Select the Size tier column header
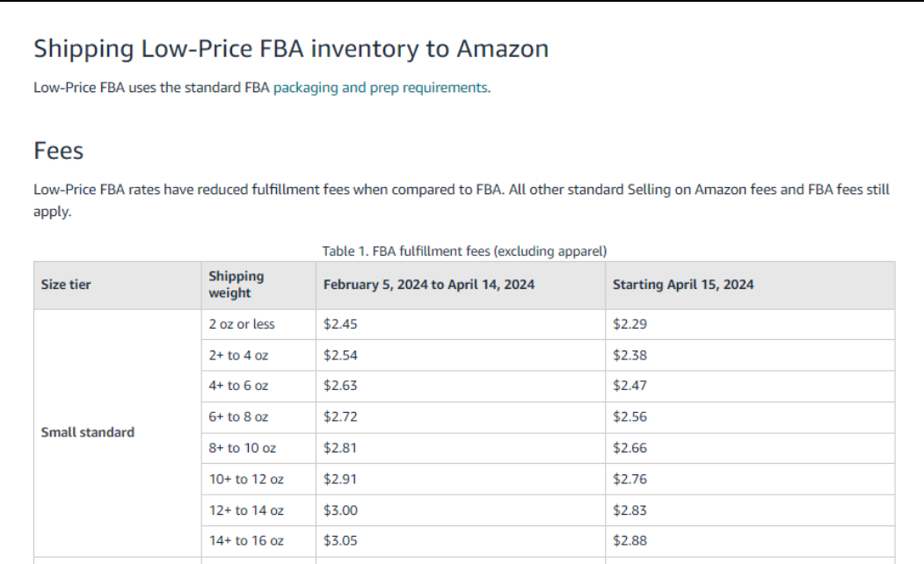Screen dimensions: 924x564 [x=65, y=285]
